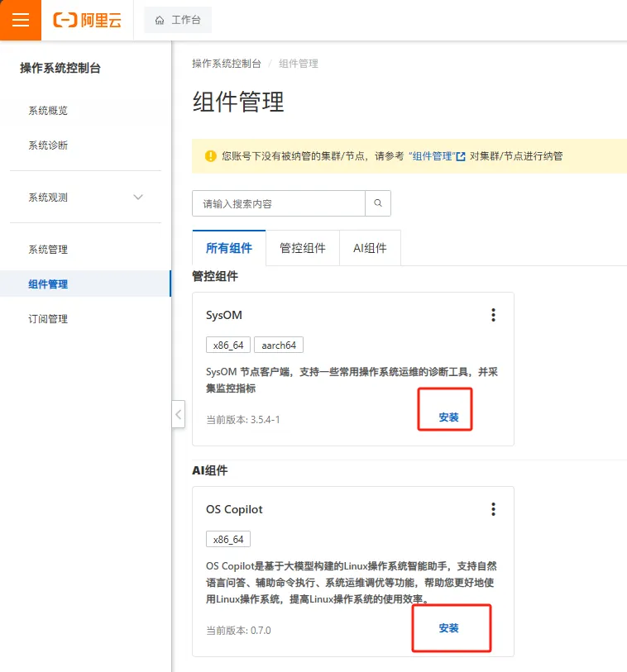
Task: Click the OS Copilot card title
Action: coord(234,509)
